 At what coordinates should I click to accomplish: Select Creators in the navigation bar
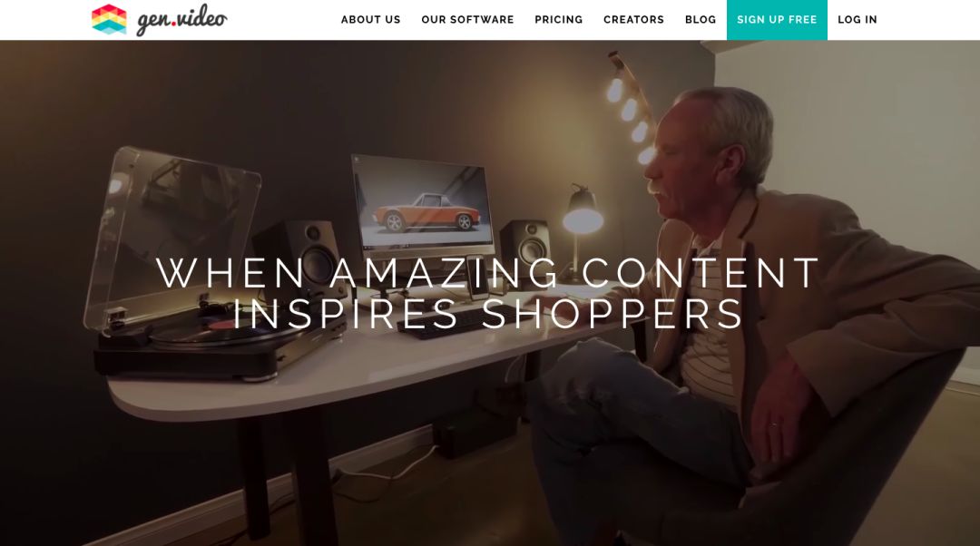(x=633, y=19)
